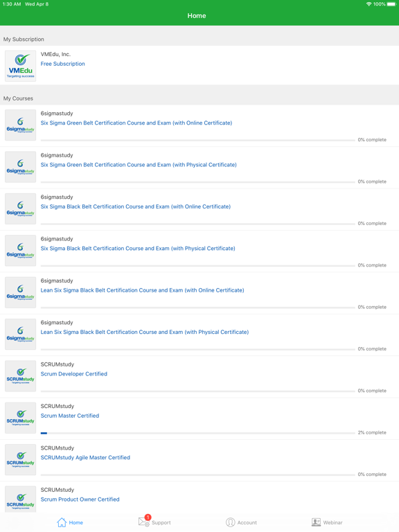The image size is (399, 532).
Task: Tap progress bar of Green Belt Online Certificate course
Action: [198, 140]
